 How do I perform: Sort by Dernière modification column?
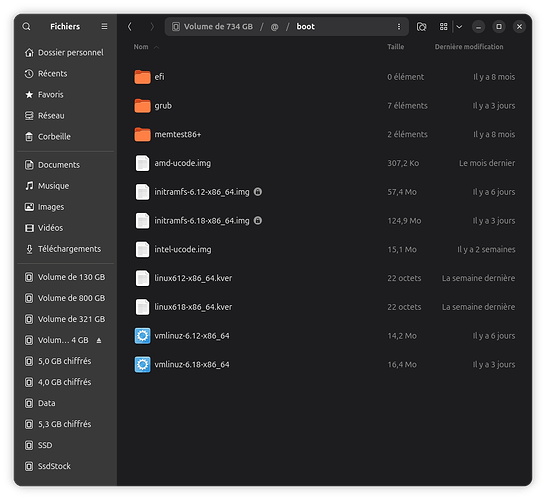pyautogui.click(x=469, y=47)
